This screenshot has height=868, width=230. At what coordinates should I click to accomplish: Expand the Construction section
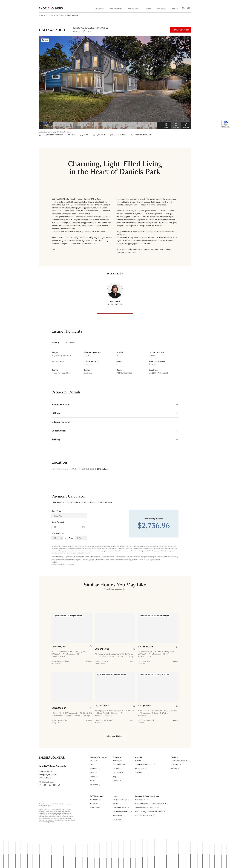(x=115, y=431)
